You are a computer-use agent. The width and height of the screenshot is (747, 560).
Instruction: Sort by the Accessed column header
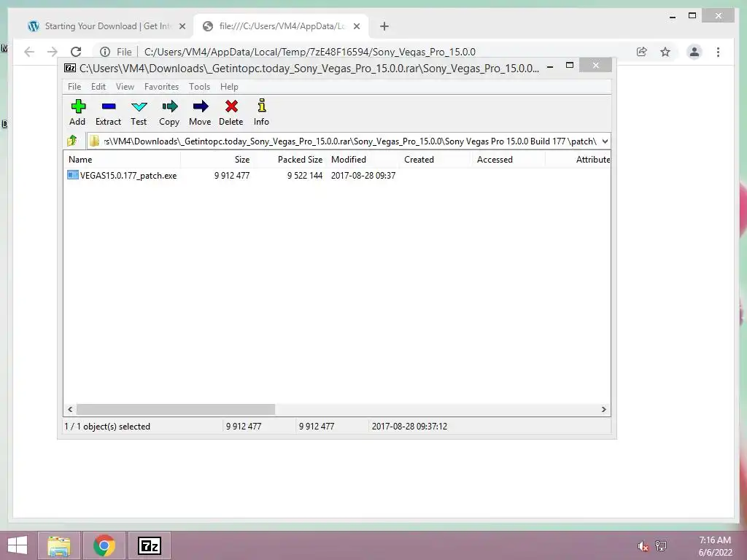tap(508, 160)
